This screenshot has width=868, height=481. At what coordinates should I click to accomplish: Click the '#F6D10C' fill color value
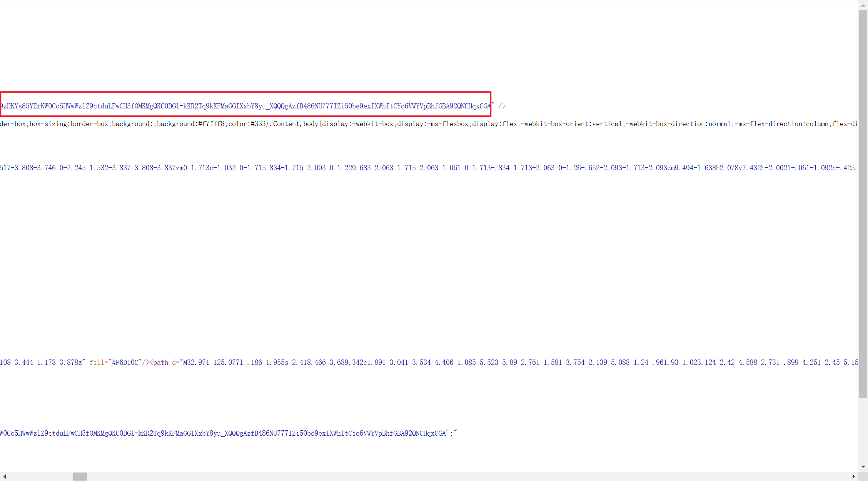tap(125, 362)
